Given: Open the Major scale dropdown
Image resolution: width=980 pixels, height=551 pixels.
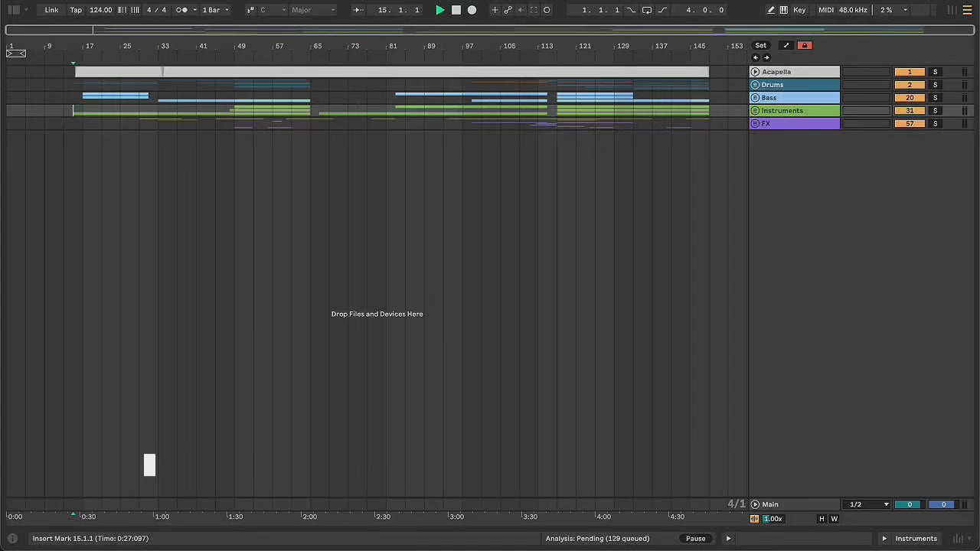Looking at the screenshot, I should click(312, 10).
